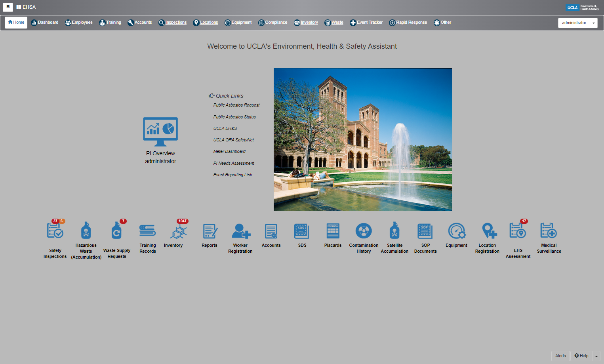604x364 pixels.
Task: Open the Compliance nav item
Action: [x=273, y=23]
